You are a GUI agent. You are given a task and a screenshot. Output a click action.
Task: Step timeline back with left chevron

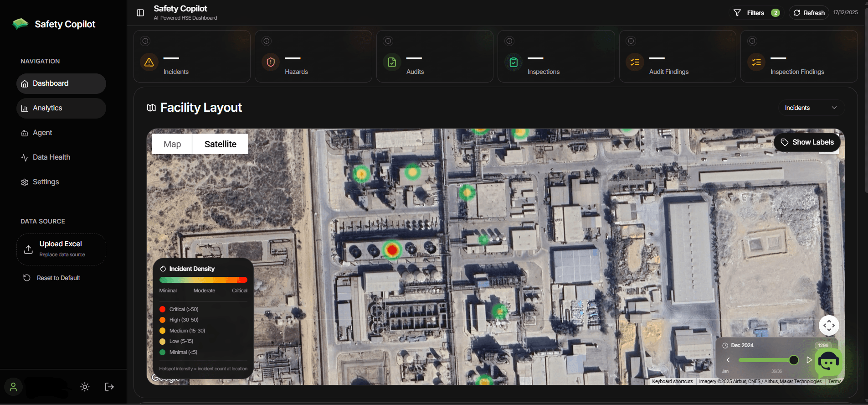tap(728, 360)
